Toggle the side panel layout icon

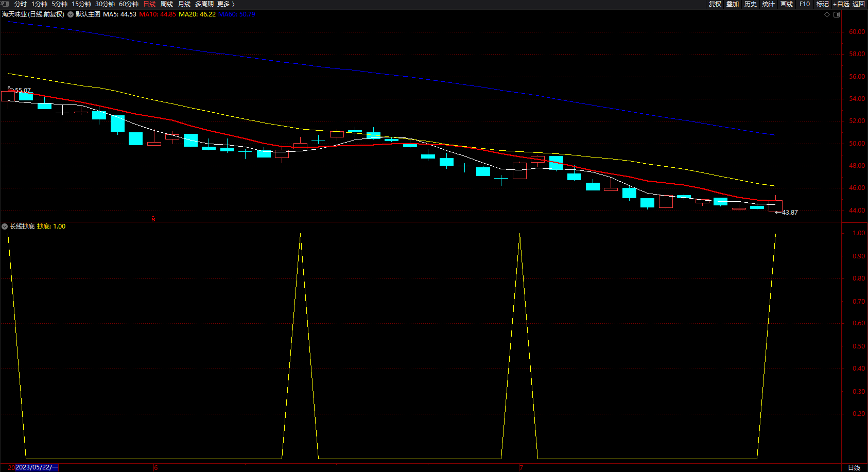(837, 14)
